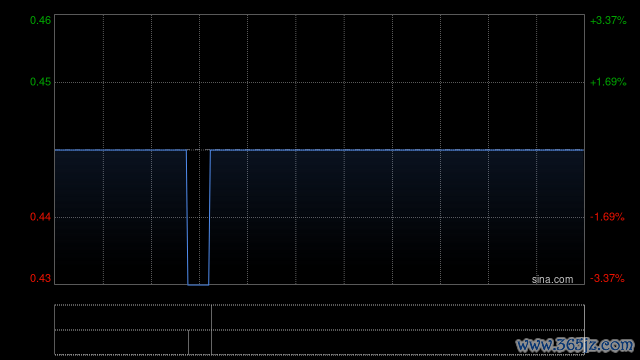Click the bottom of the price dip

(198, 285)
